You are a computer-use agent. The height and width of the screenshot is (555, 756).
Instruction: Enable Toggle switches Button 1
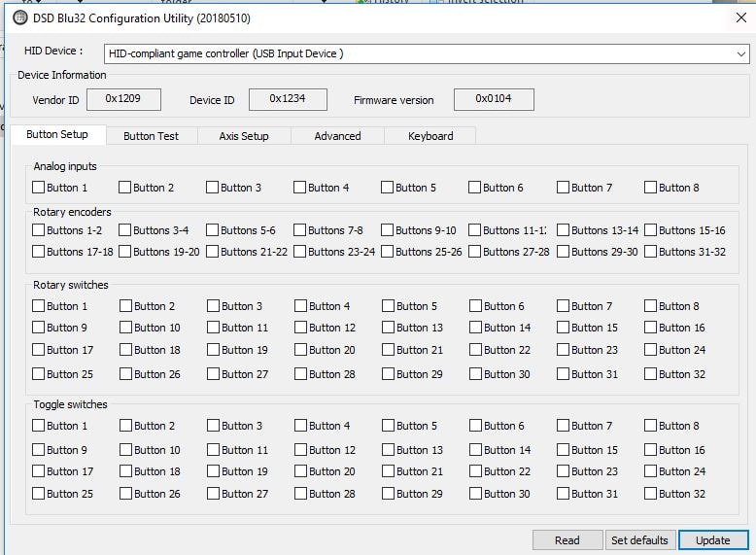click(x=39, y=426)
